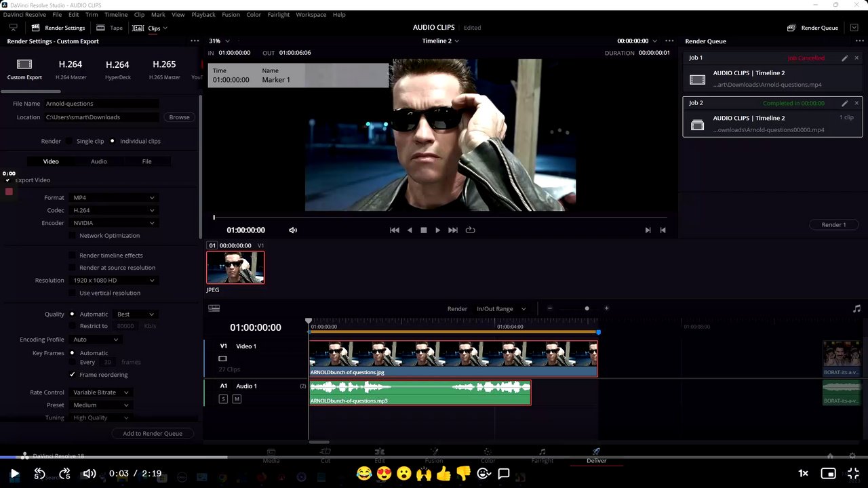Toggle the Frame reordering checkbox
This screenshot has width=868, height=488.
(73, 375)
